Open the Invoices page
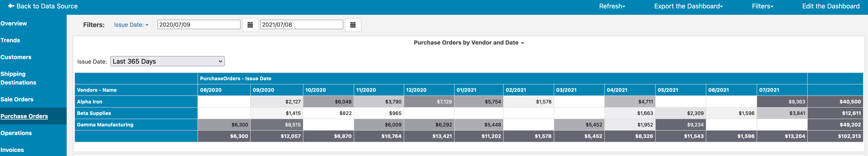Image resolution: width=868 pixels, height=156 pixels. pos(12,150)
